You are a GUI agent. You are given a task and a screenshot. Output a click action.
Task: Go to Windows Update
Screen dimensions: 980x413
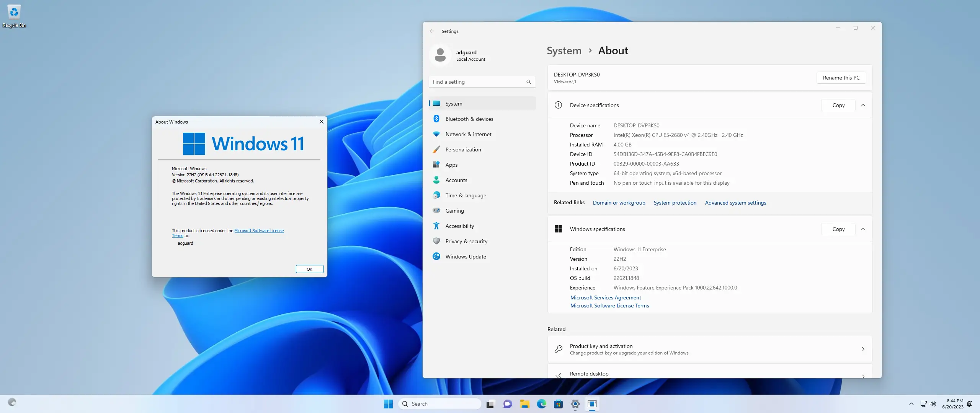465,256
